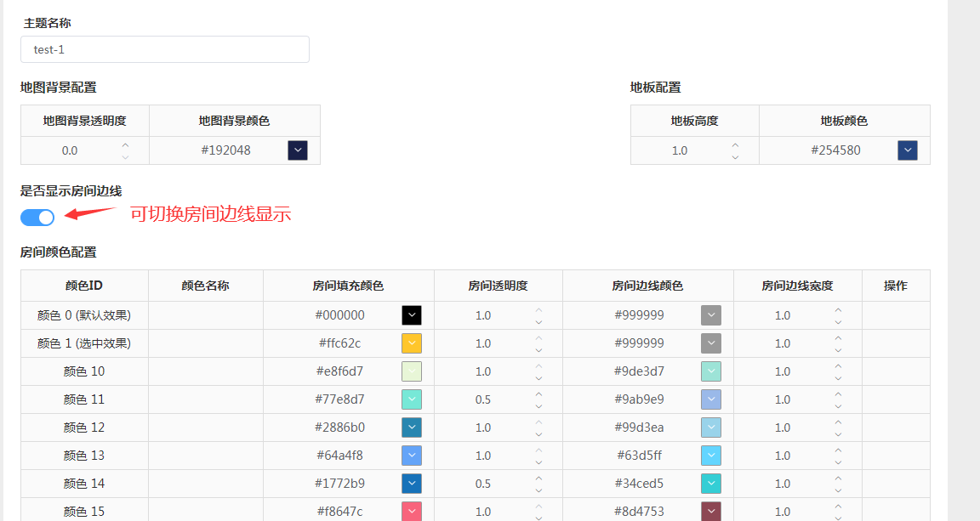The width and height of the screenshot is (980, 521).
Task: Open fill color #2886b0 swatch dropdown
Action: tap(412, 428)
